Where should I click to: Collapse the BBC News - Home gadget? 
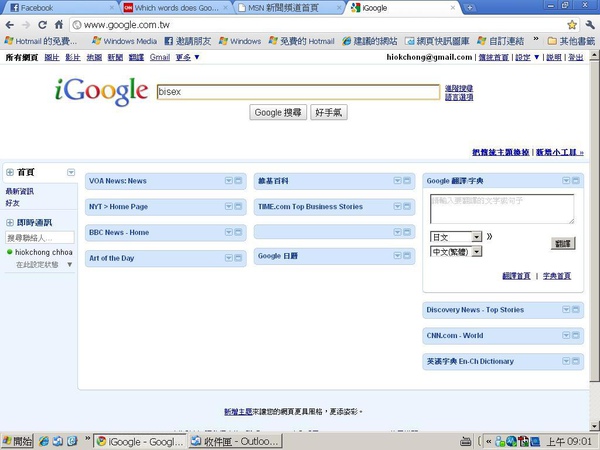point(238,232)
